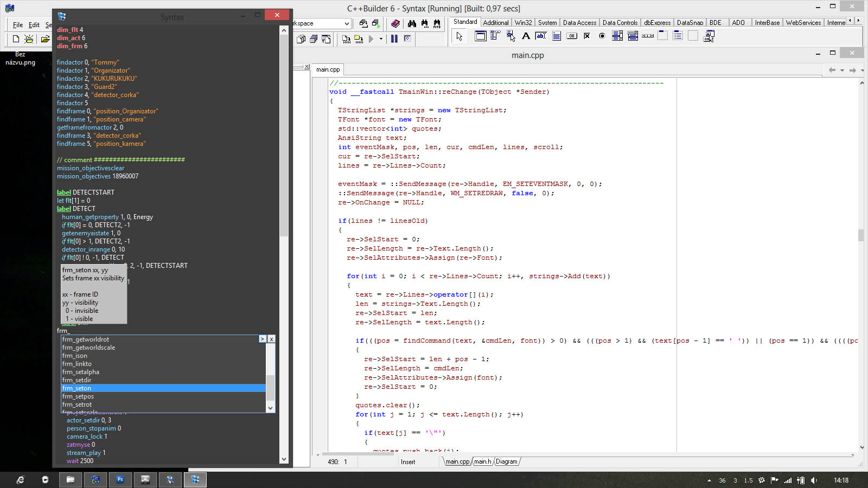Screen dimensions: 868x488
Task: Close the autocomplete list with x button
Action: (271, 339)
